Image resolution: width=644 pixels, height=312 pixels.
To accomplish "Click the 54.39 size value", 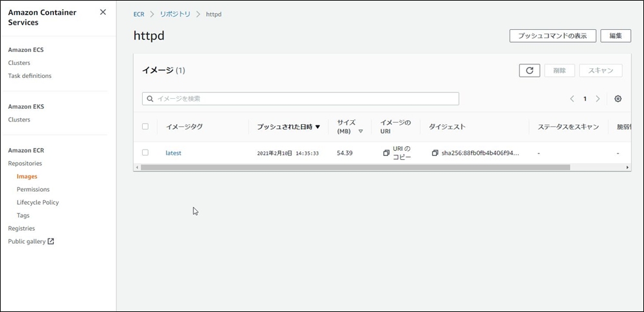I will coord(345,153).
